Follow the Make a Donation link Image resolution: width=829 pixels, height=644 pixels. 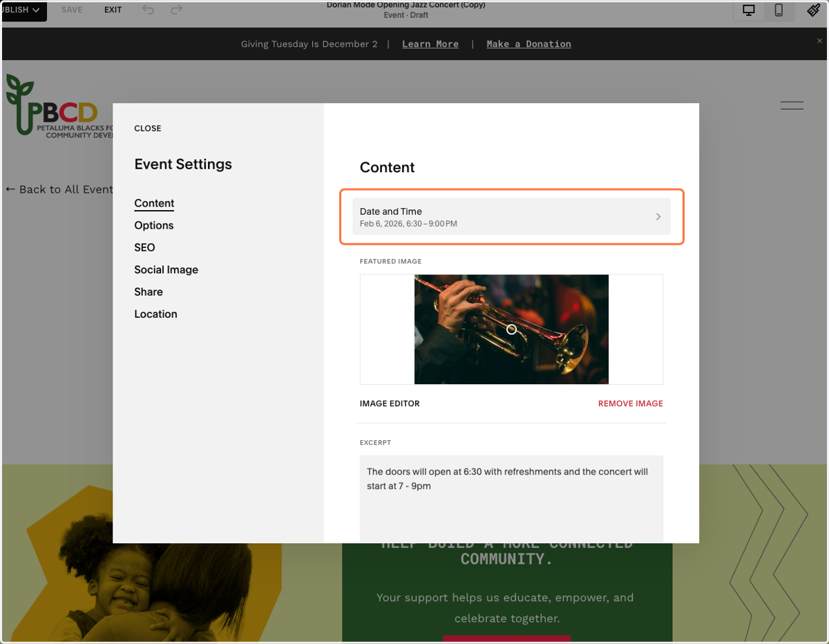tap(528, 44)
